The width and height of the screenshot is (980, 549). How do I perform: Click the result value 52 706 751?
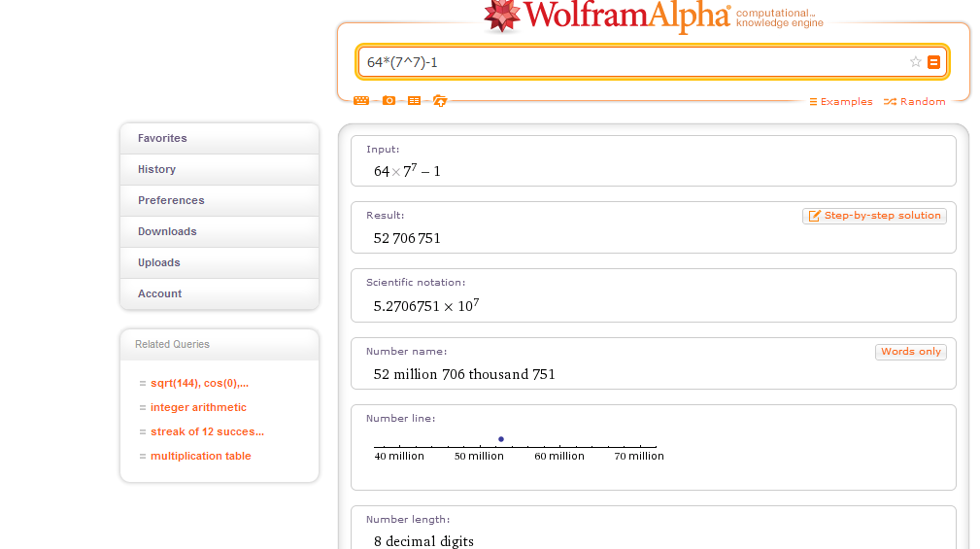[407, 238]
